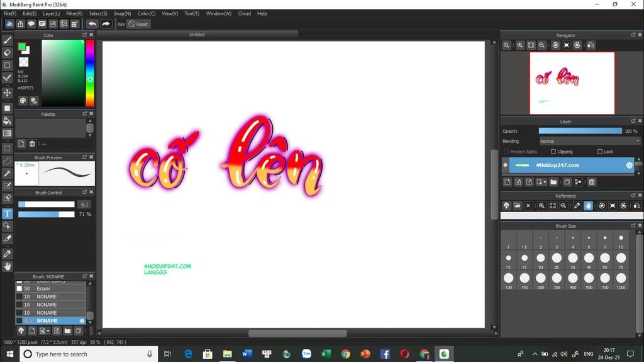Viewport: 644px width, 362px height.
Task: Click the Navigator canvas thumbnail
Action: coord(572,82)
